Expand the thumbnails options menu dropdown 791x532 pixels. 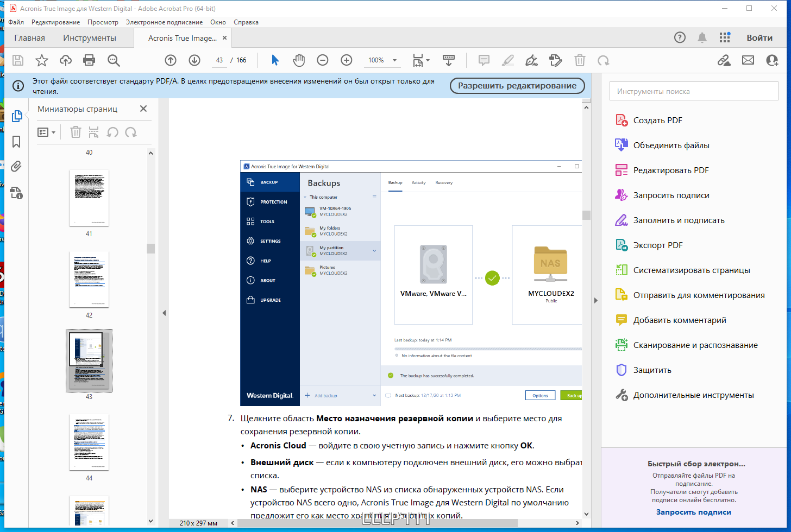(47, 132)
